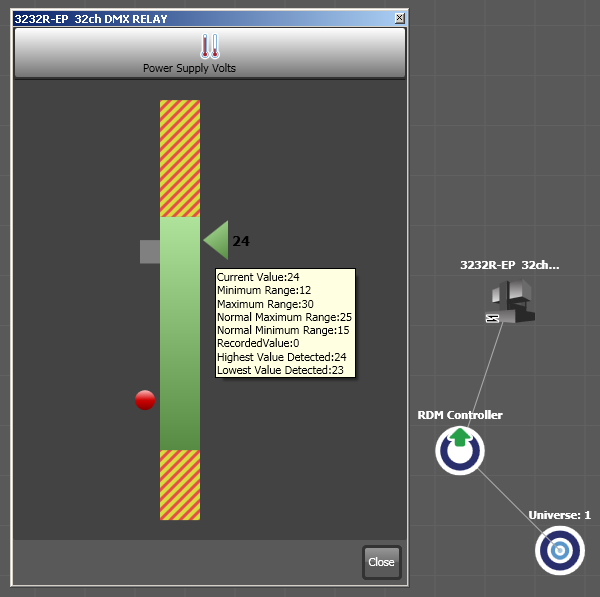The height and width of the screenshot is (597, 600).
Task: Click the lower hatched warning zone of the gauge
Action: point(180,484)
